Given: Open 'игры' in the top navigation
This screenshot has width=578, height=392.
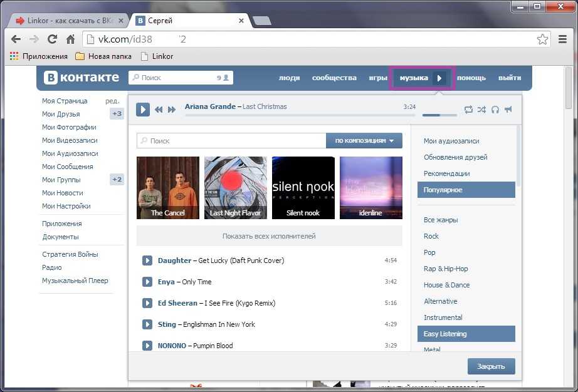Looking at the screenshot, I should (x=378, y=78).
